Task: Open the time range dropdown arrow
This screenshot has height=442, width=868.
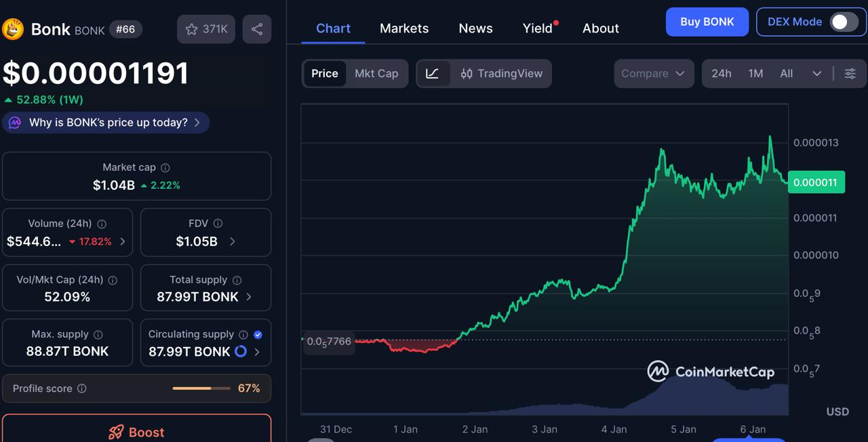Action: 816,73
